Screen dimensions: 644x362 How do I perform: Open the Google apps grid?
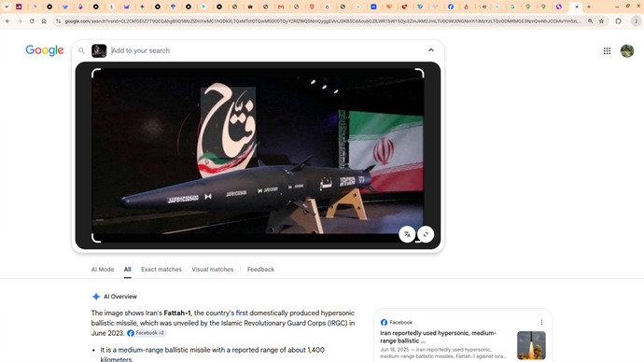pyautogui.click(x=607, y=51)
